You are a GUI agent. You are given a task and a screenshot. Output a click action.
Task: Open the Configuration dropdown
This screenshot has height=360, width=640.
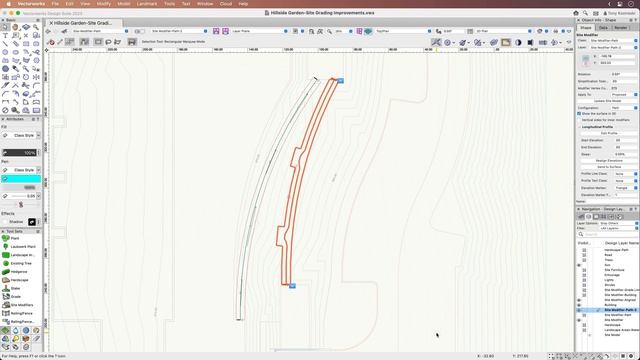tap(624, 108)
